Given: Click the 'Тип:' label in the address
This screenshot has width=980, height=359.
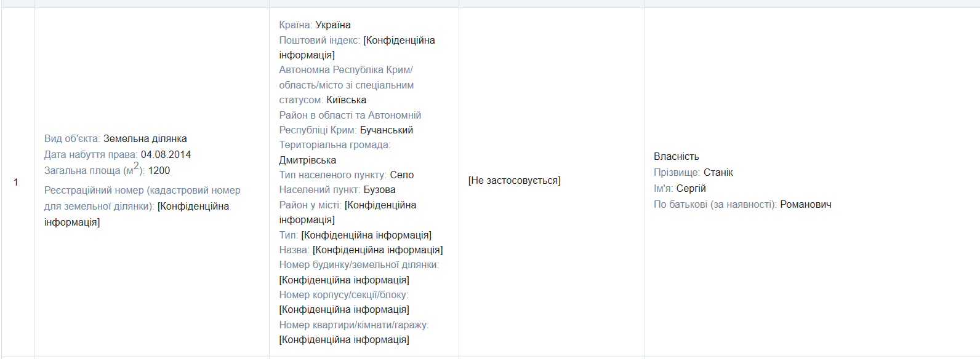Looking at the screenshot, I should 289,235.
